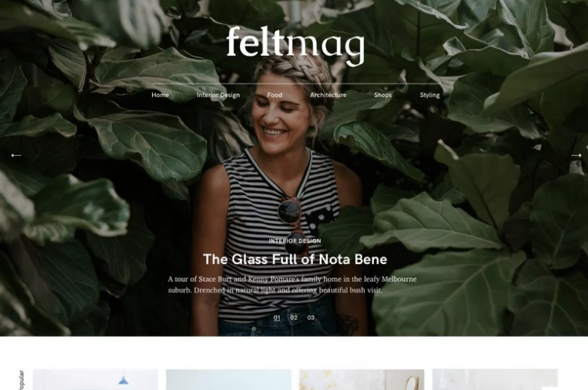Select slide indicator 01
This screenshot has width=588, height=390.
pyautogui.click(x=277, y=318)
